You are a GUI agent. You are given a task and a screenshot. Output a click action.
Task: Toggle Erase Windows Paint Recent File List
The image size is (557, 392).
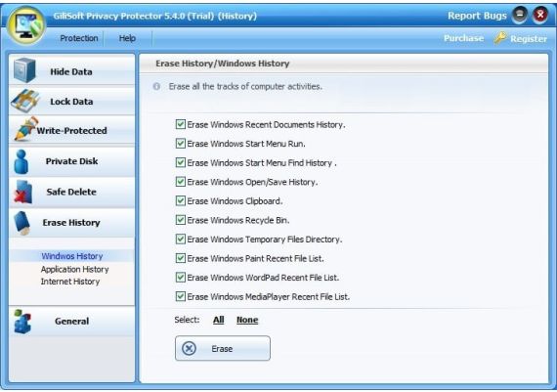point(181,258)
